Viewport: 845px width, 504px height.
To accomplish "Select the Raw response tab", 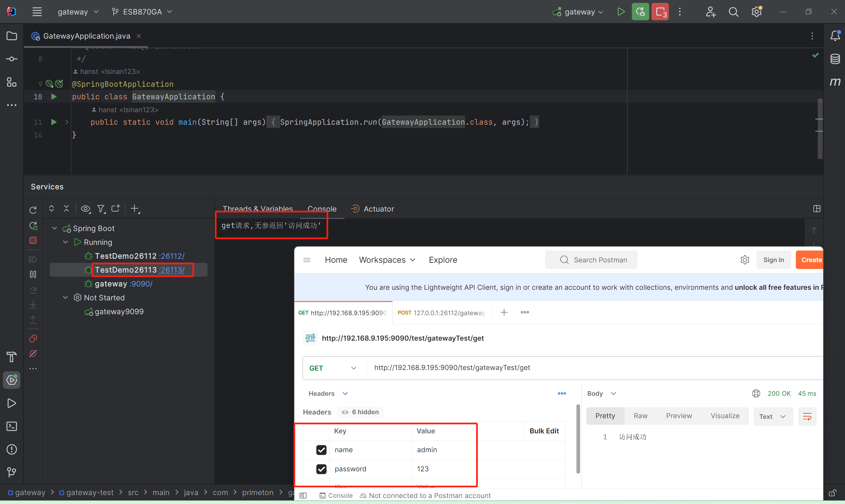I will coord(641,416).
